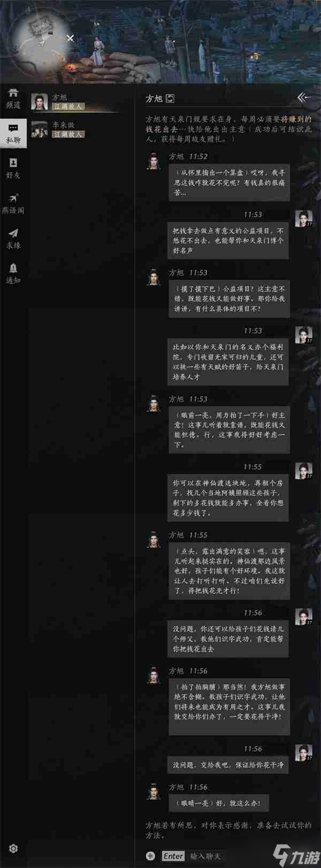The image size is (321, 868).
Task: Select 方旭 conversation in contact list
Action: tap(74, 102)
